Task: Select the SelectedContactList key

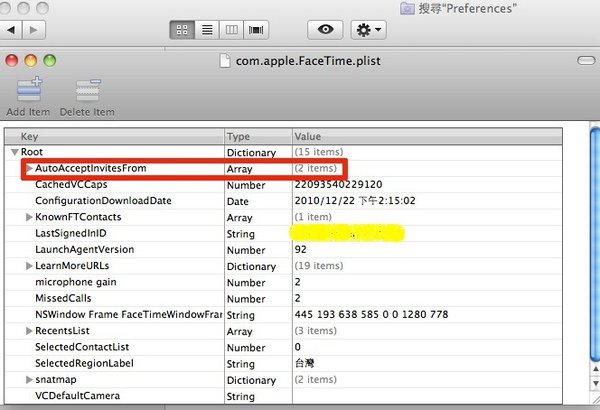Action: point(82,347)
